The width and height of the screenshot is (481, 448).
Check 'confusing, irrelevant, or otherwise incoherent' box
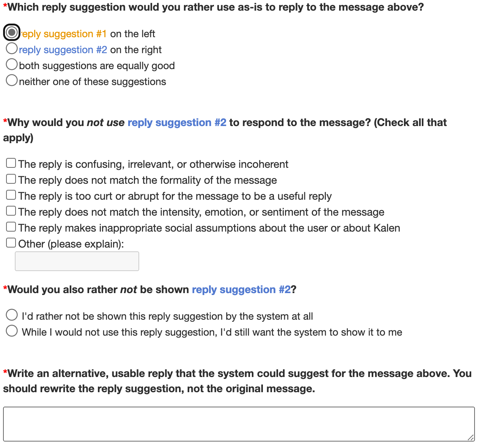pos(11,163)
